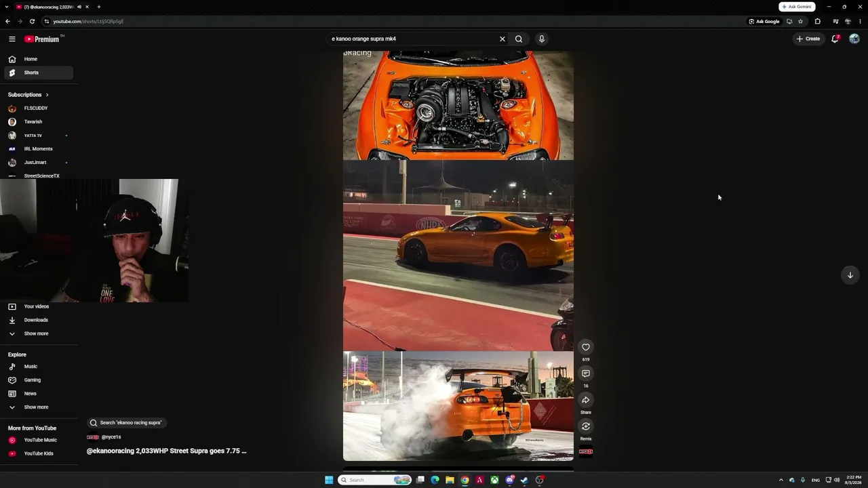Image resolution: width=868 pixels, height=488 pixels.
Task: Click Ask Google in the address bar
Action: [764, 21]
